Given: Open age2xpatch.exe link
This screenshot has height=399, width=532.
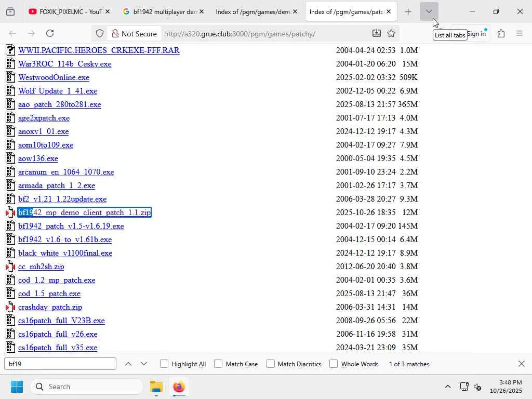Looking at the screenshot, I should [44, 118].
